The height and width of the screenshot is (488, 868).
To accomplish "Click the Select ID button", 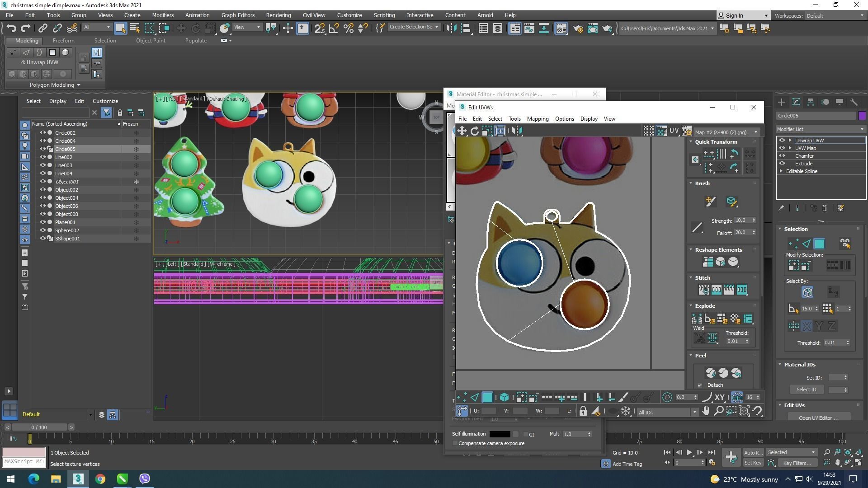I will pos(806,389).
